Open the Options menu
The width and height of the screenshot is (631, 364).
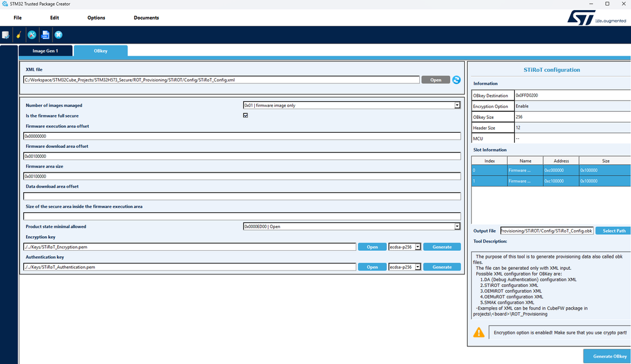(96, 18)
